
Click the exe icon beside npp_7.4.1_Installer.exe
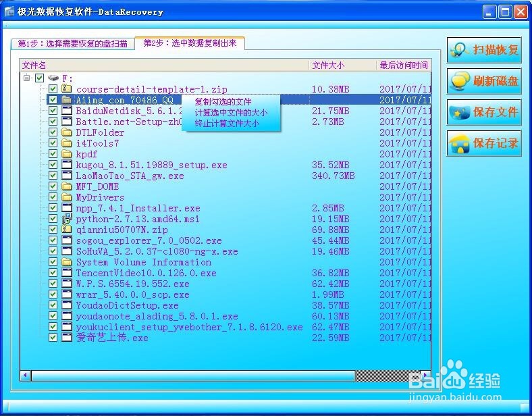point(67,207)
